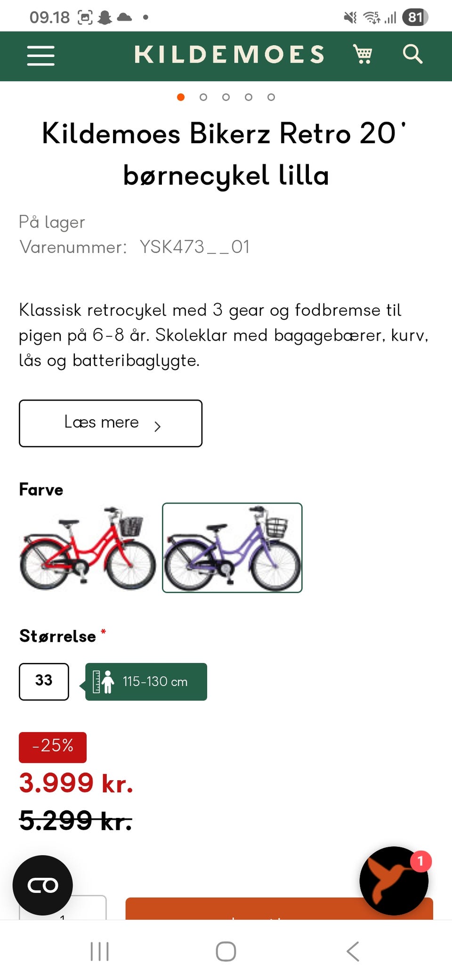452x980 pixels.
Task: Select the purple bike color option
Action: [232, 547]
